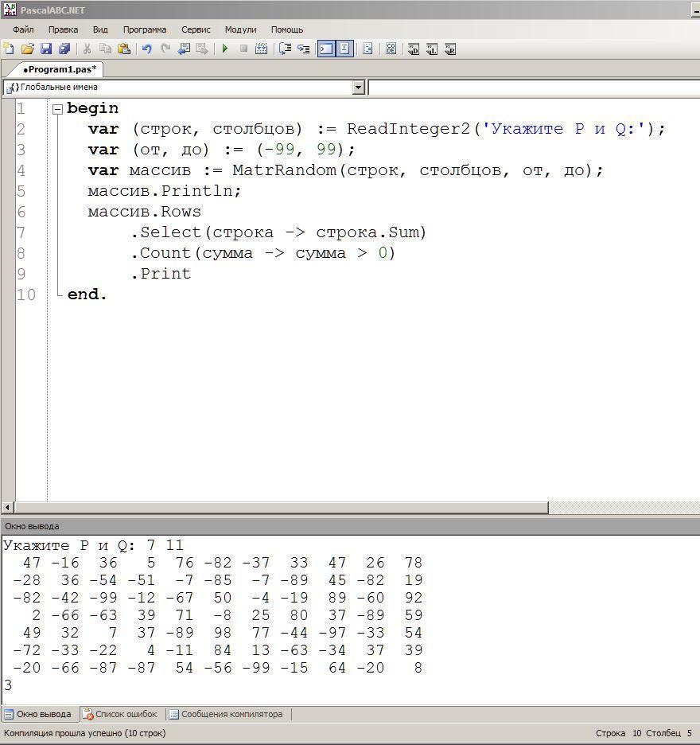Open the Программа menu
Screen dimensions: 700x745
pos(145,29)
